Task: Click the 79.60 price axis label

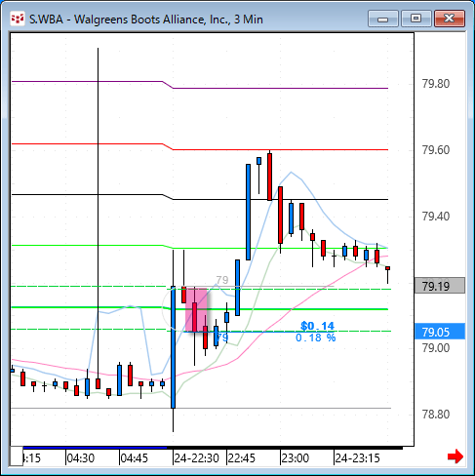Action: point(436,150)
